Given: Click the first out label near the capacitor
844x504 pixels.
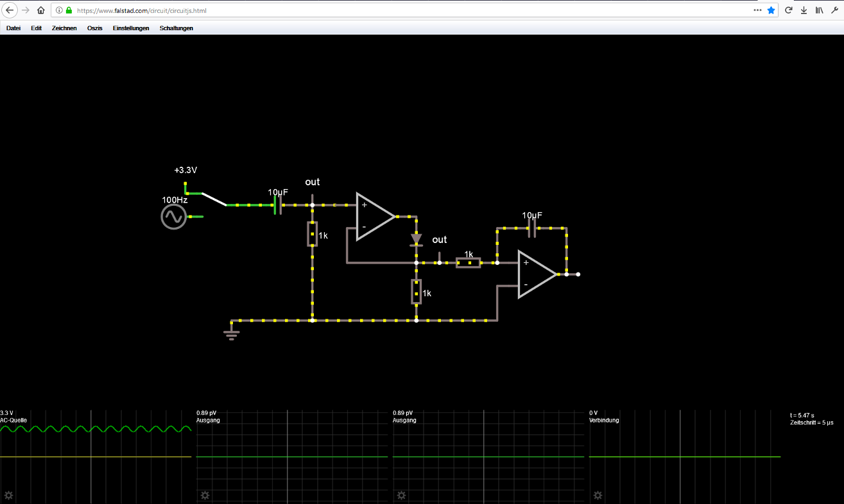Looking at the screenshot, I should [x=313, y=182].
